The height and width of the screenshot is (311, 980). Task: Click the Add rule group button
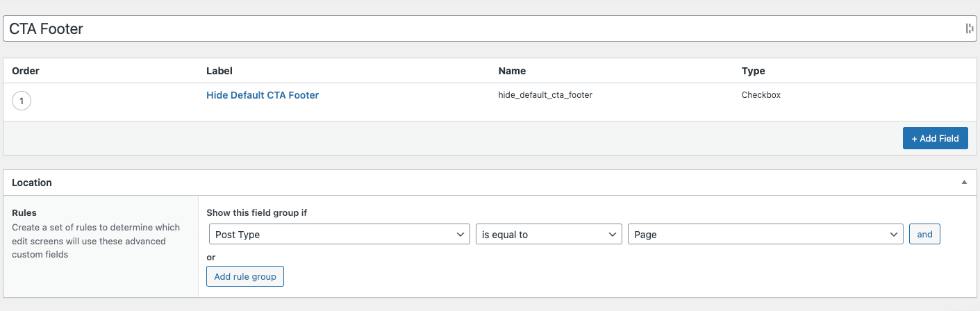245,276
